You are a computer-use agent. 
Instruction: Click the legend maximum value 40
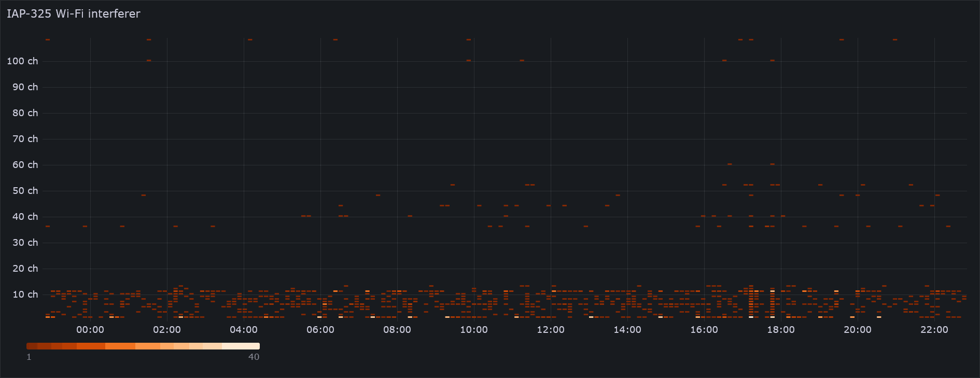(254, 357)
